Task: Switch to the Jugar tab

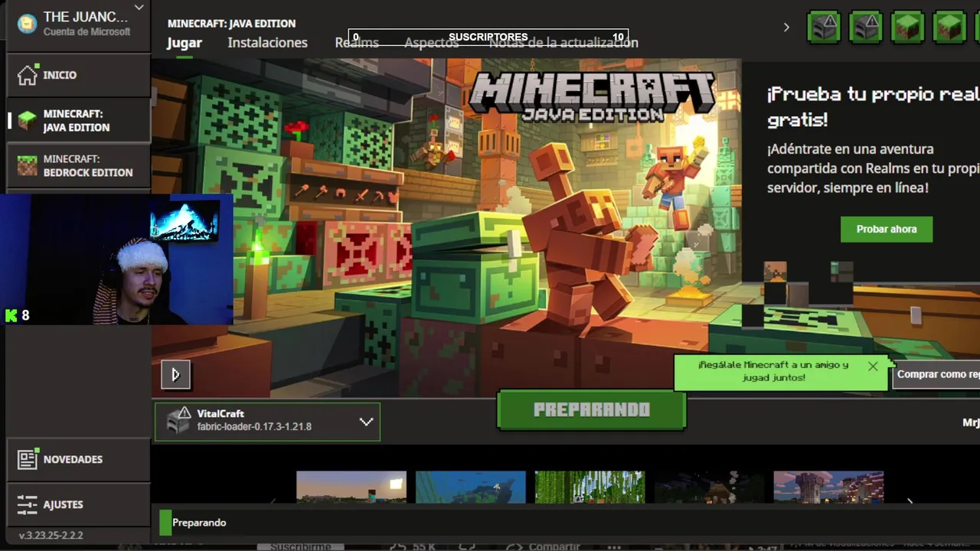Action: click(x=185, y=43)
